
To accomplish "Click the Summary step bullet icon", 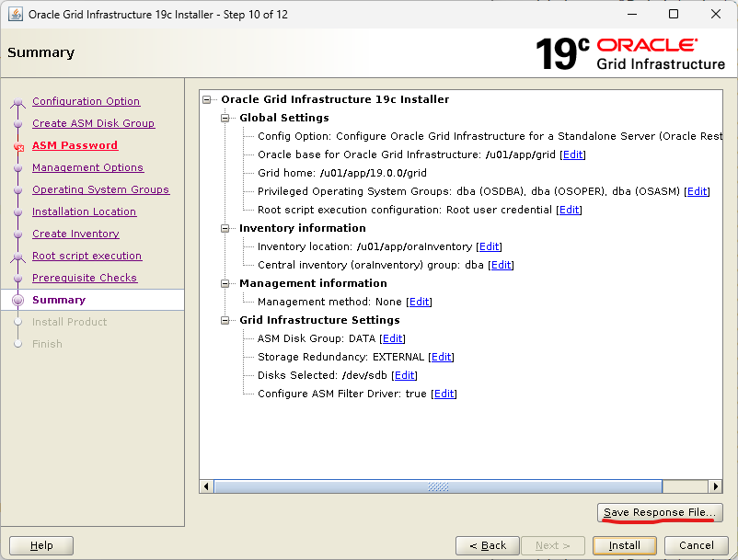I will pyautogui.click(x=17, y=301).
